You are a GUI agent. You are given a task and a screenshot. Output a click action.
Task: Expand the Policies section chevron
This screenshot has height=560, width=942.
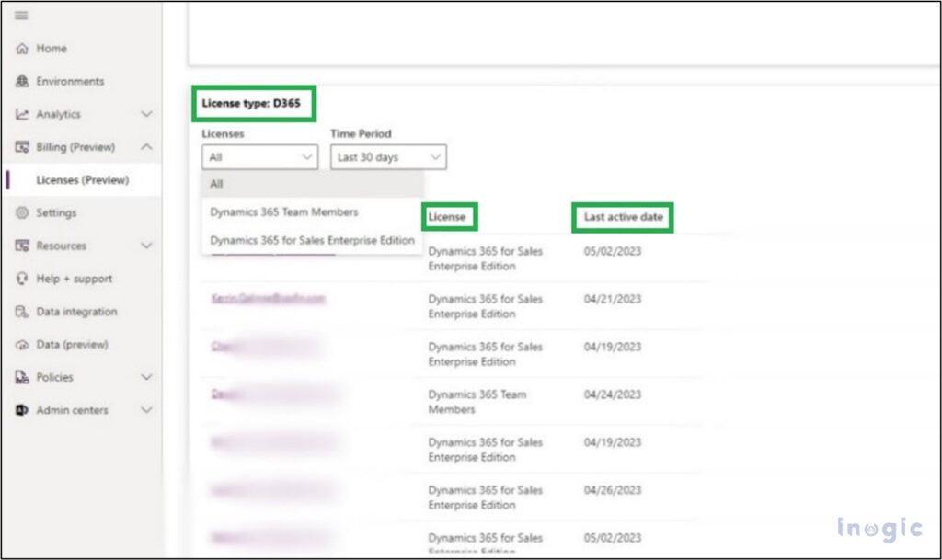[x=146, y=377]
